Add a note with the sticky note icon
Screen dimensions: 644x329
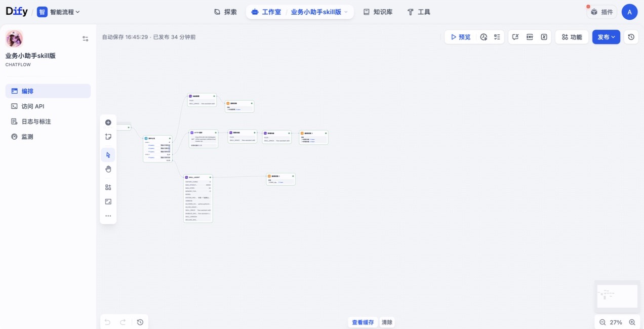108,137
